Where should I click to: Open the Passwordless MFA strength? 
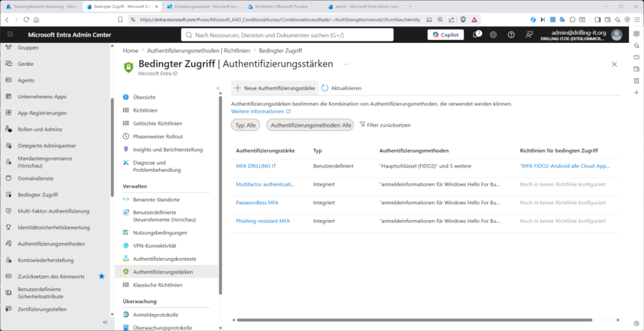[x=257, y=203]
